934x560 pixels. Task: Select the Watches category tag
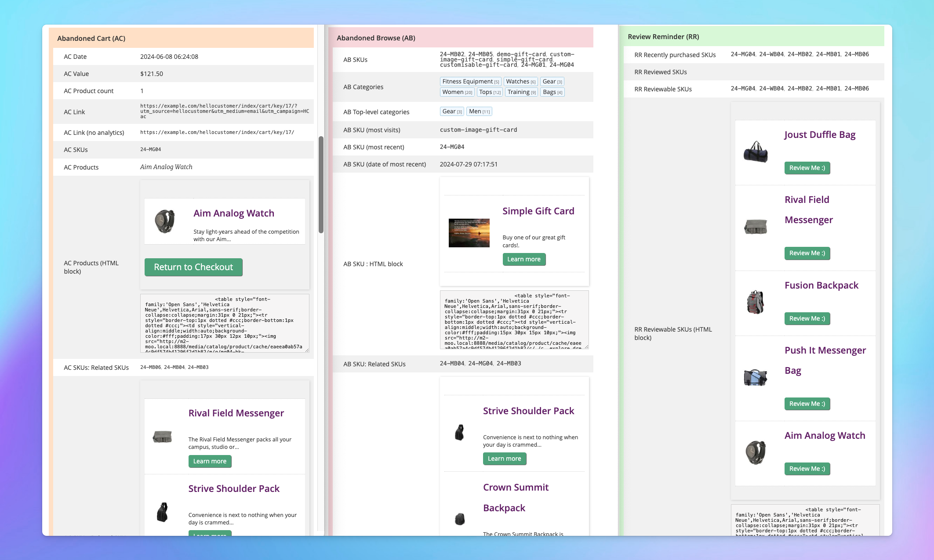(520, 82)
